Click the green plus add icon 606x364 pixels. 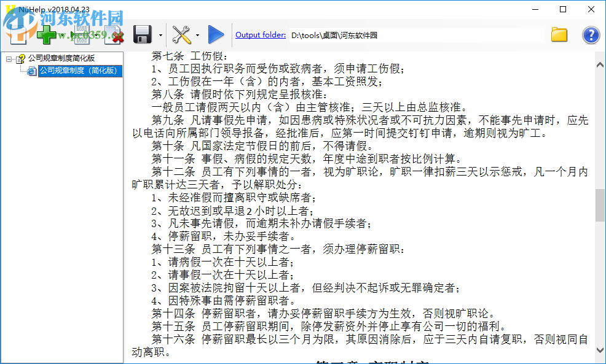(46, 35)
